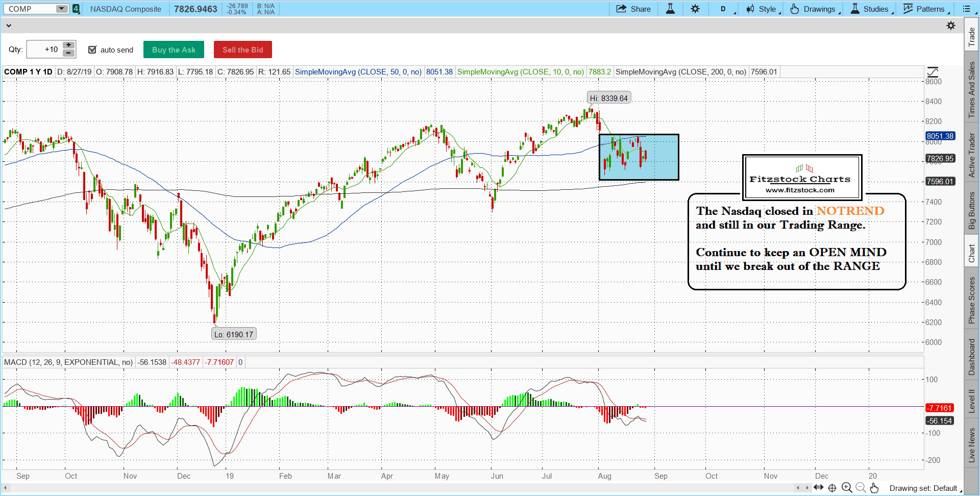Toggle the auto send checkbox
The width and height of the screenshot is (980, 496).
(x=92, y=49)
